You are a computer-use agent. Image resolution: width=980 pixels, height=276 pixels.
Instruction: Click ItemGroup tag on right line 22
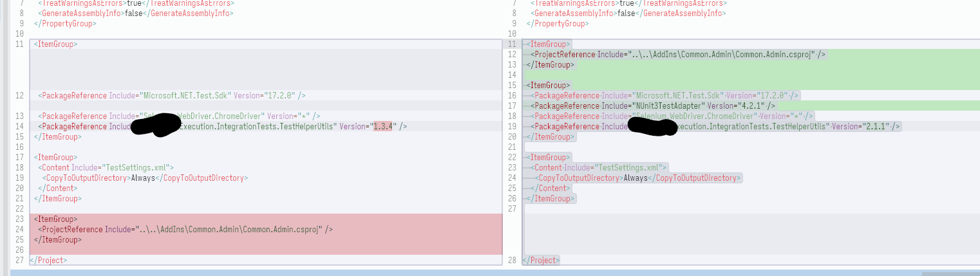coord(549,158)
